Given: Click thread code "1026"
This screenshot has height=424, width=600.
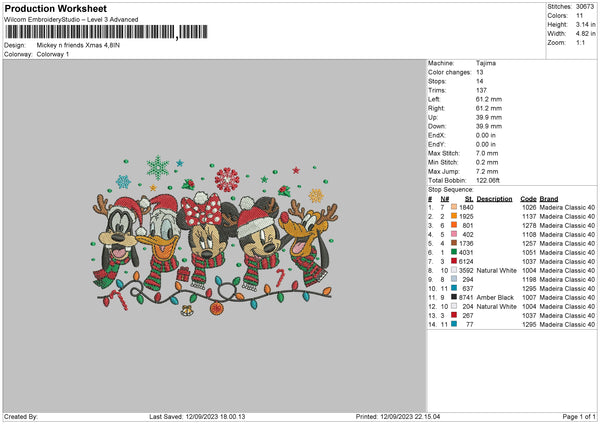Looking at the screenshot, I should click(x=529, y=207).
